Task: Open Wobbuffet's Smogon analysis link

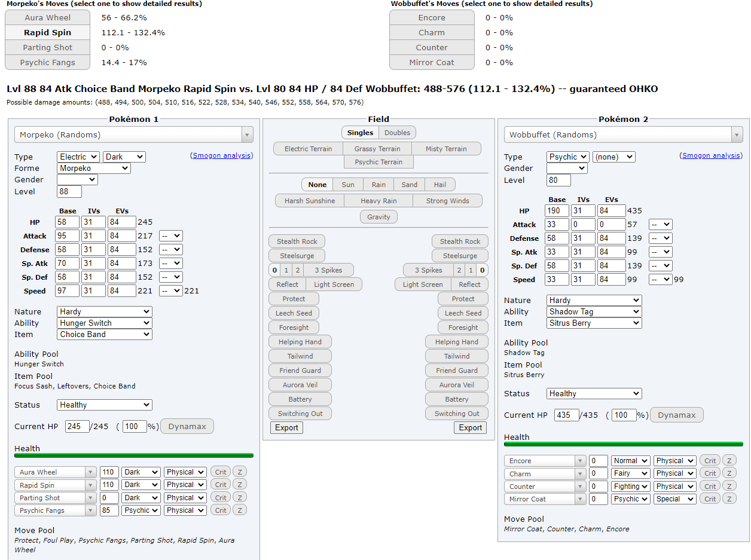Action: 711,155
